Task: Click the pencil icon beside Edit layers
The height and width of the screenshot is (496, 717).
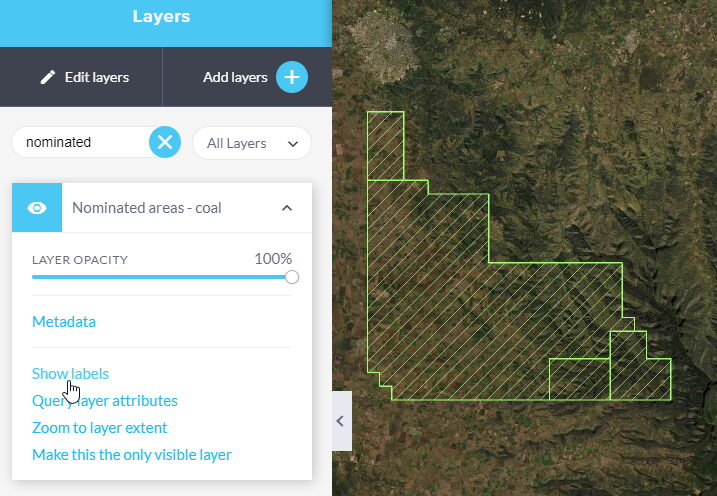Action: pos(48,77)
